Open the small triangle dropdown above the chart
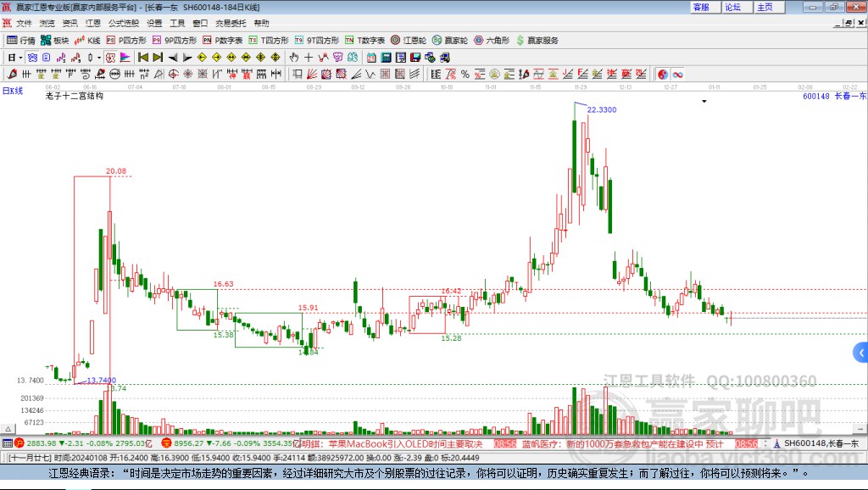 pyautogui.click(x=704, y=102)
